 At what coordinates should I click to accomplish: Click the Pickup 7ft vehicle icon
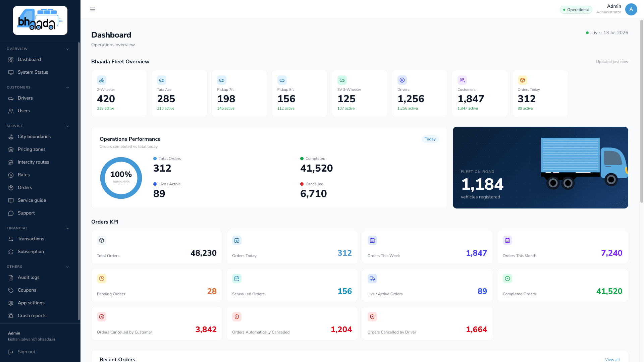222,80
